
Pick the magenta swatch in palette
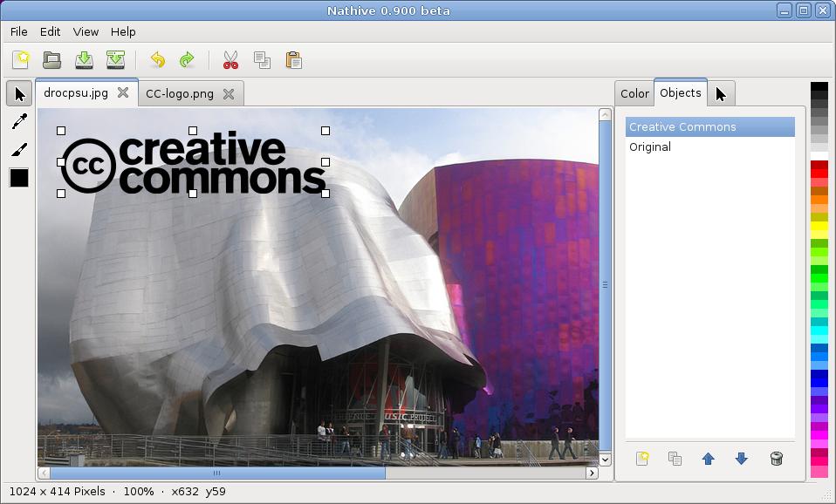tap(819, 435)
